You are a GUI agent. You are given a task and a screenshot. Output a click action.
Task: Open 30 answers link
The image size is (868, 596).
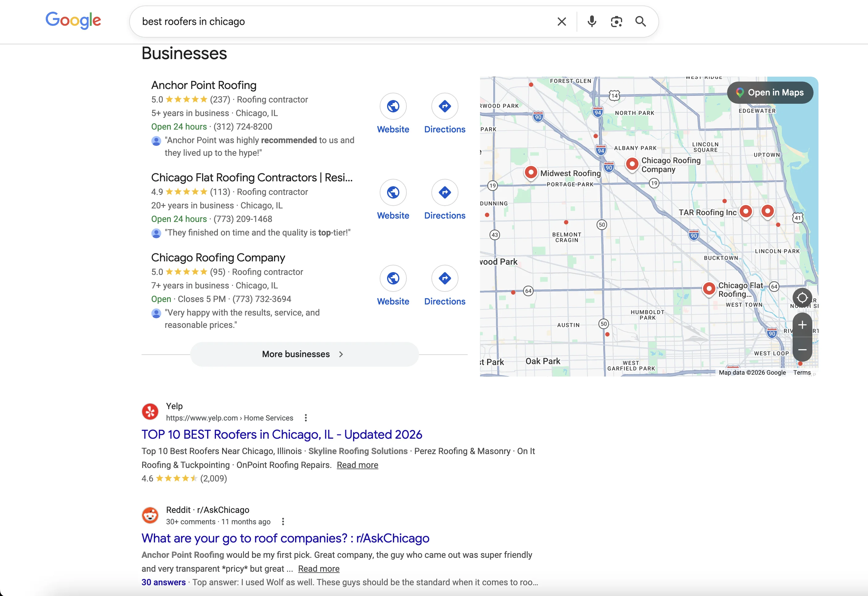coord(164,582)
